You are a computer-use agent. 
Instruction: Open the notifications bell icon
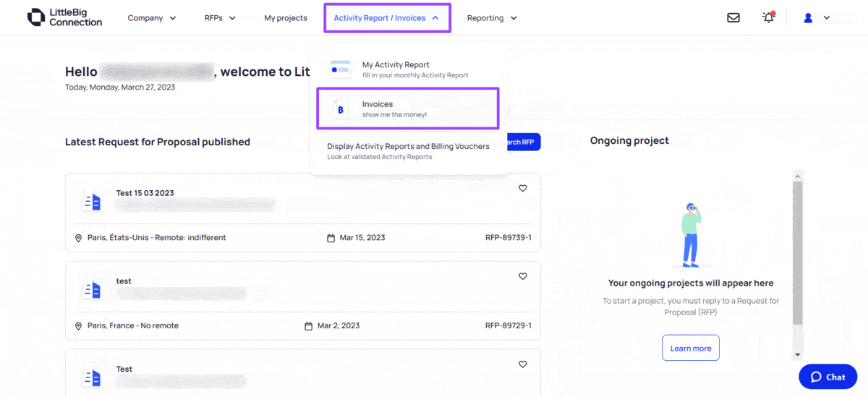click(x=768, y=17)
